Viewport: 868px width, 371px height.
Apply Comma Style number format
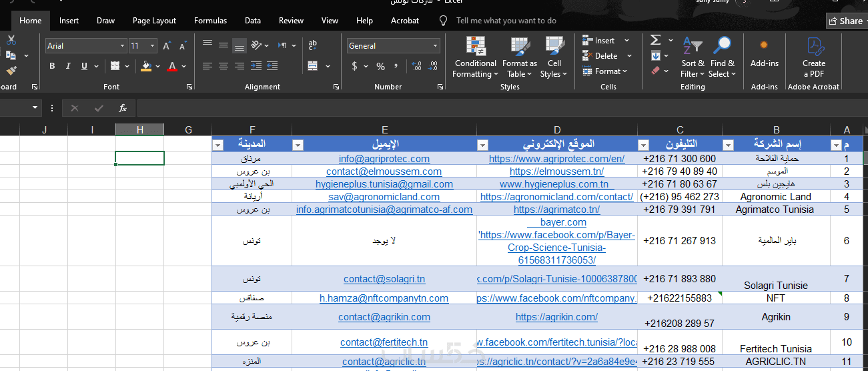pos(396,66)
